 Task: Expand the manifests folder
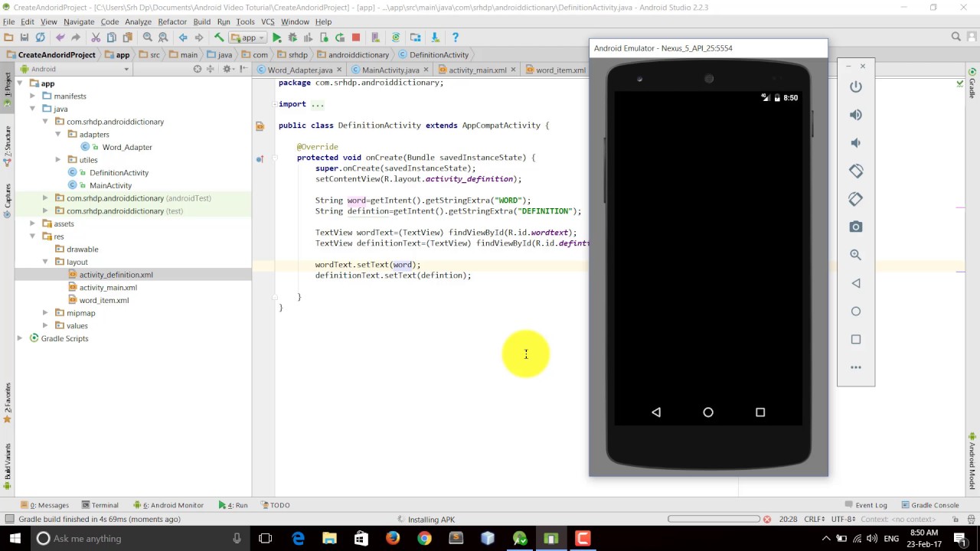(x=32, y=96)
